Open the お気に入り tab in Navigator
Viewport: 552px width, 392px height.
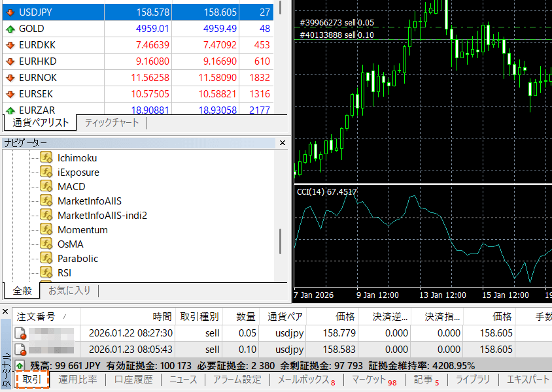pyautogui.click(x=69, y=290)
